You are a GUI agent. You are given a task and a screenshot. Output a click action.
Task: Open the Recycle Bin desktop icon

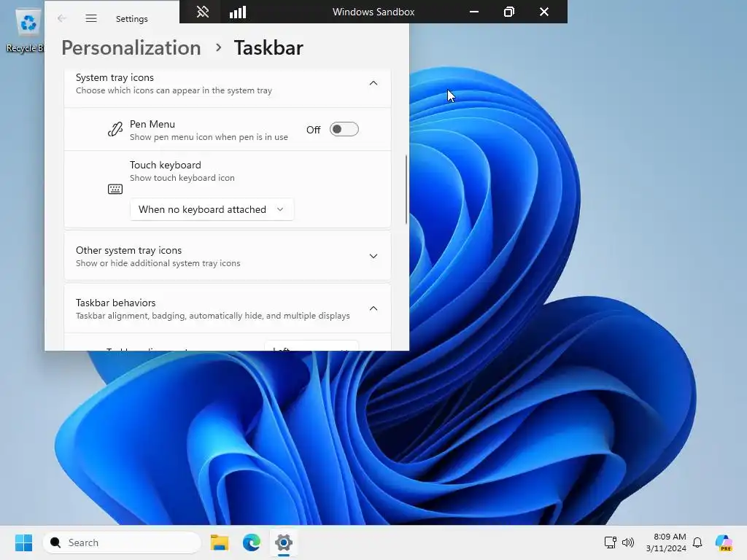pyautogui.click(x=27, y=29)
